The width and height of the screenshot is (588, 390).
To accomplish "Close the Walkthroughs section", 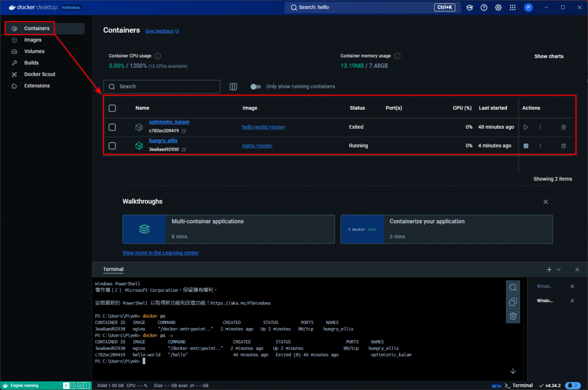I will pyautogui.click(x=546, y=202).
